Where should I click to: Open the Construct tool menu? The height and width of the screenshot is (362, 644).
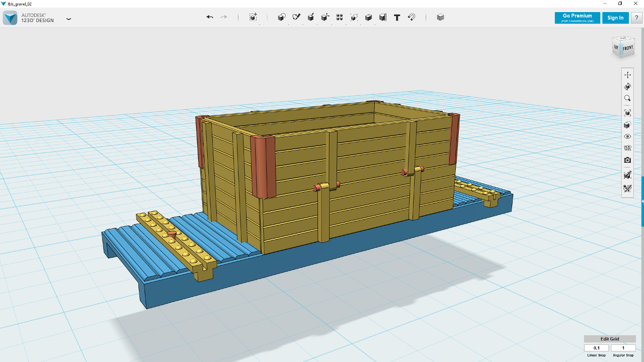point(311,17)
